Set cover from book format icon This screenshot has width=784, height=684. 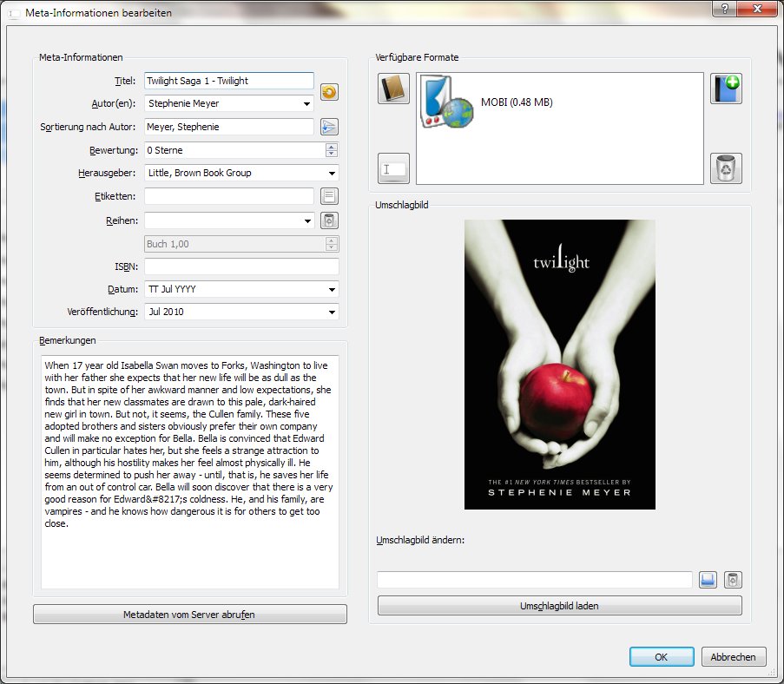coord(393,89)
